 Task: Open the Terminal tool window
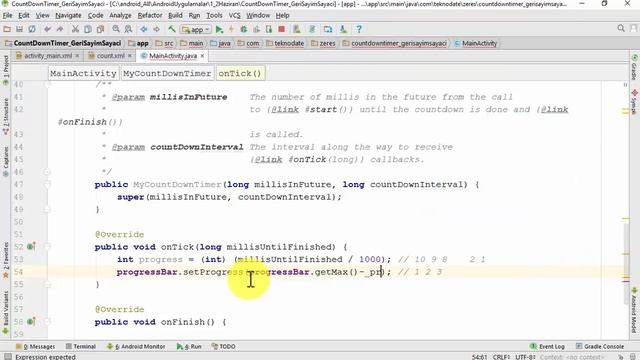(80, 347)
